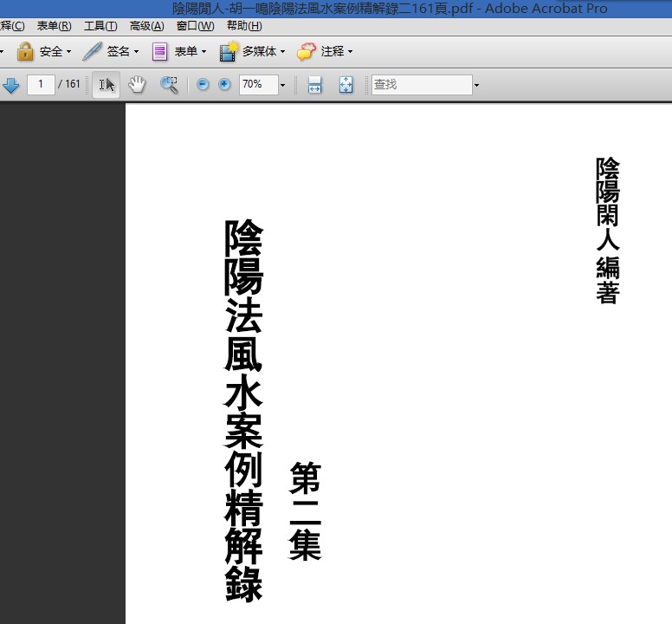Click the 161 total pages text

tap(73, 84)
